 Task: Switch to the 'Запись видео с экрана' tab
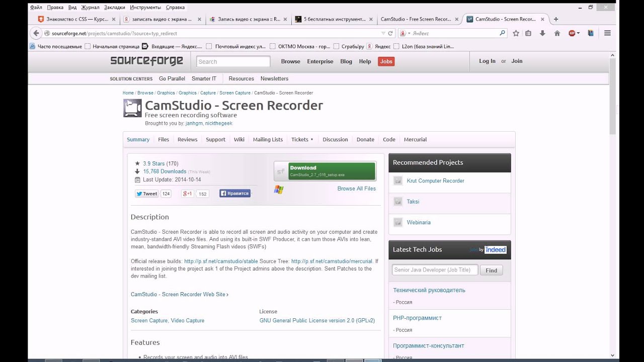tap(248, 19)
